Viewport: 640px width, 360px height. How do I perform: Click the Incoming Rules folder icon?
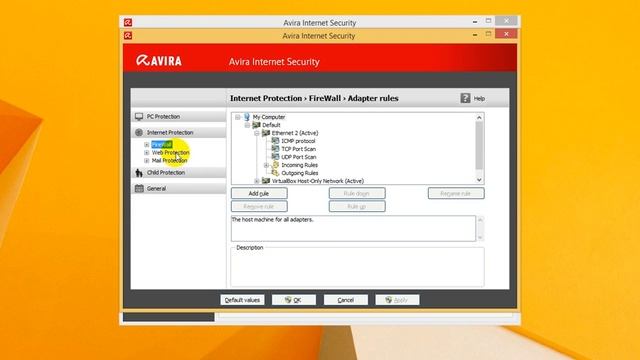(x=276, y=165)
